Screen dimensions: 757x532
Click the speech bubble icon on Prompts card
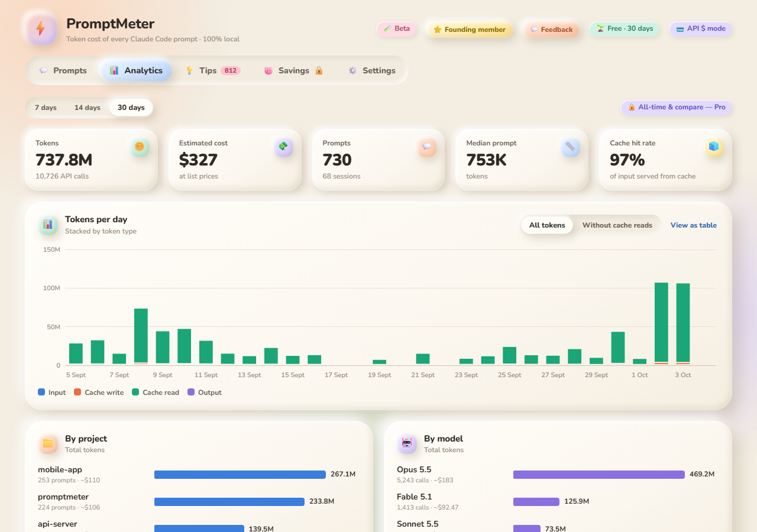point(427,147)
